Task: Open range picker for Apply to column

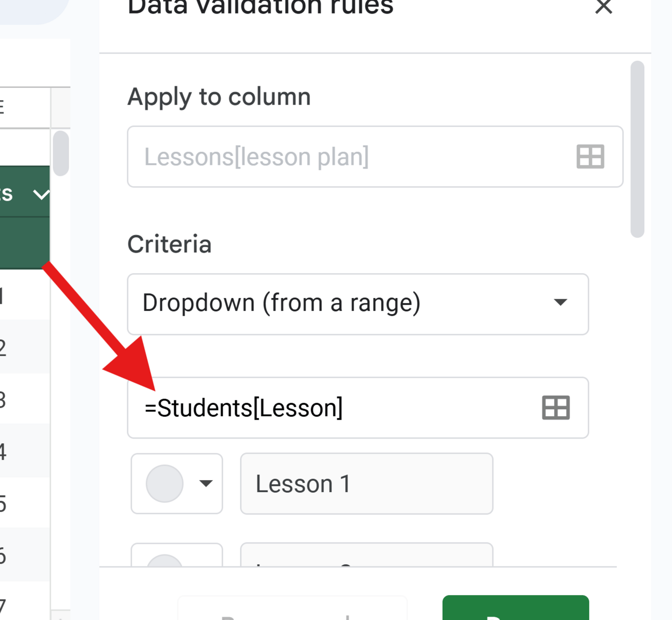Action: (590, 157)
